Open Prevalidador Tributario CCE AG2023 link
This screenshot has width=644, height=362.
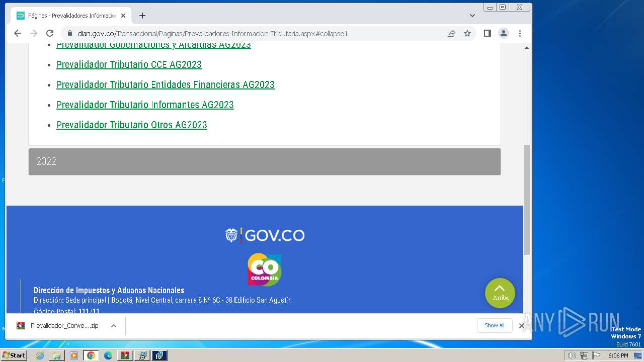coord(129,64)
